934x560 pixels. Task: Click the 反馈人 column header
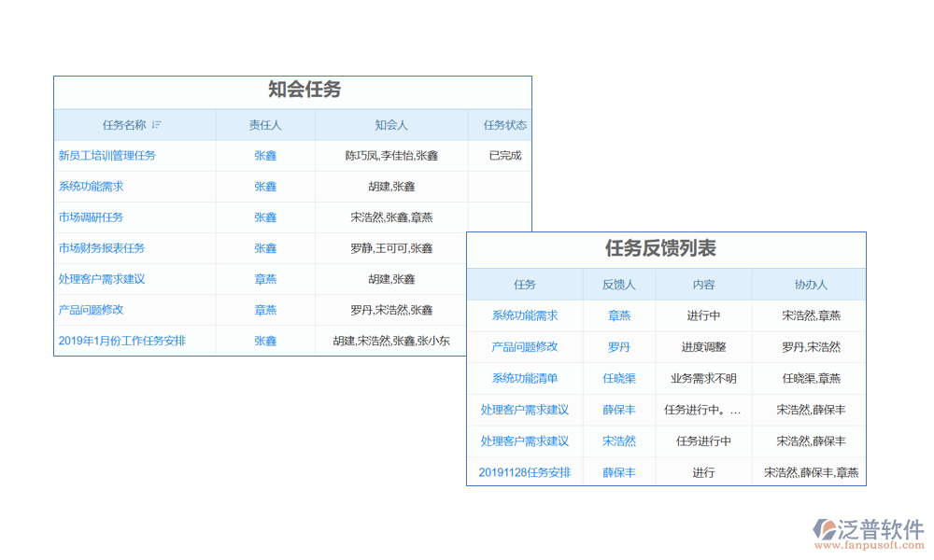[619, 285]
